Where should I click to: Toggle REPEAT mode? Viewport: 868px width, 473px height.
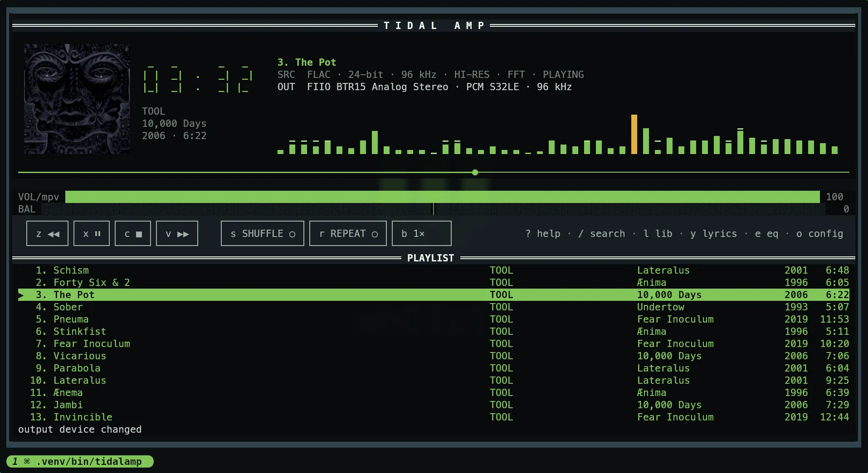pyautogui.click(x=348, y=233)
